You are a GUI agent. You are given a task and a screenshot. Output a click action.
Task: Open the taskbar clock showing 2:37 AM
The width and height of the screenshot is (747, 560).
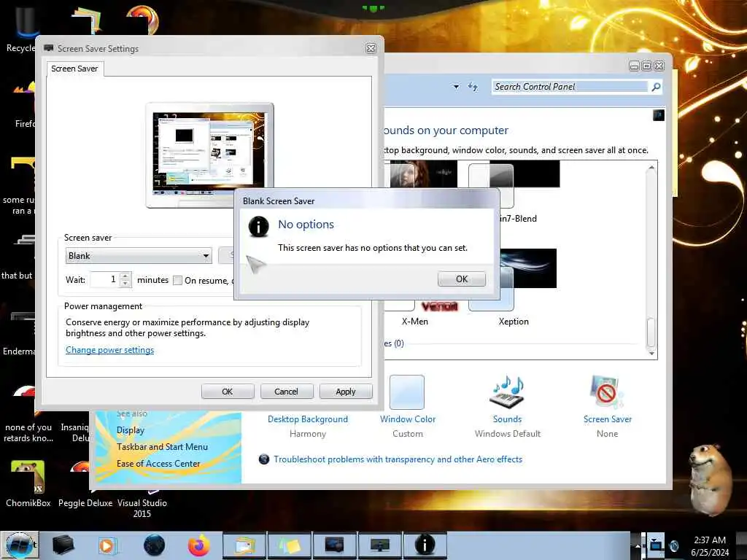[710, 545]
